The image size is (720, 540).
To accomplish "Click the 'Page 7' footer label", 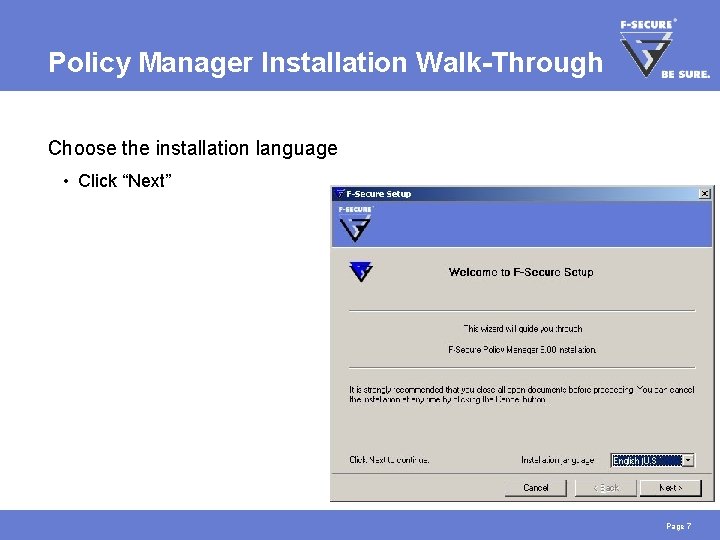I will pos(679,526).
